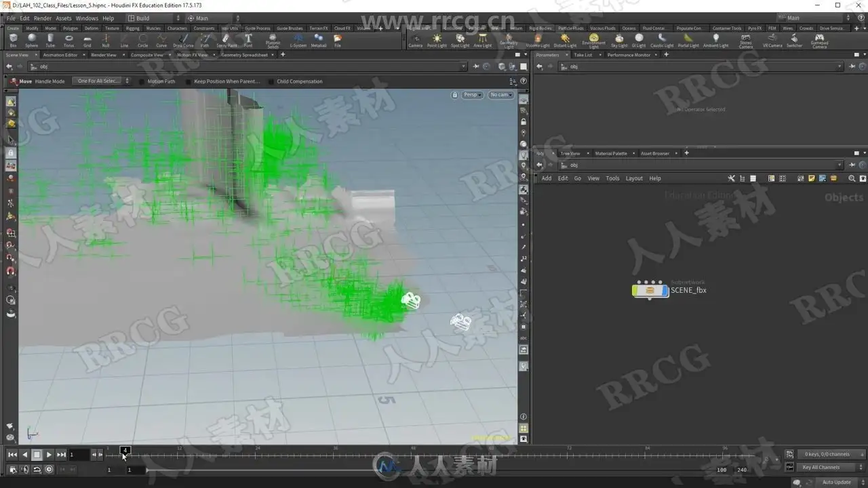The width and height of the screenshot is (868, 488).
Task: Create a VR Camera
Action: click(x=772, y=41)
